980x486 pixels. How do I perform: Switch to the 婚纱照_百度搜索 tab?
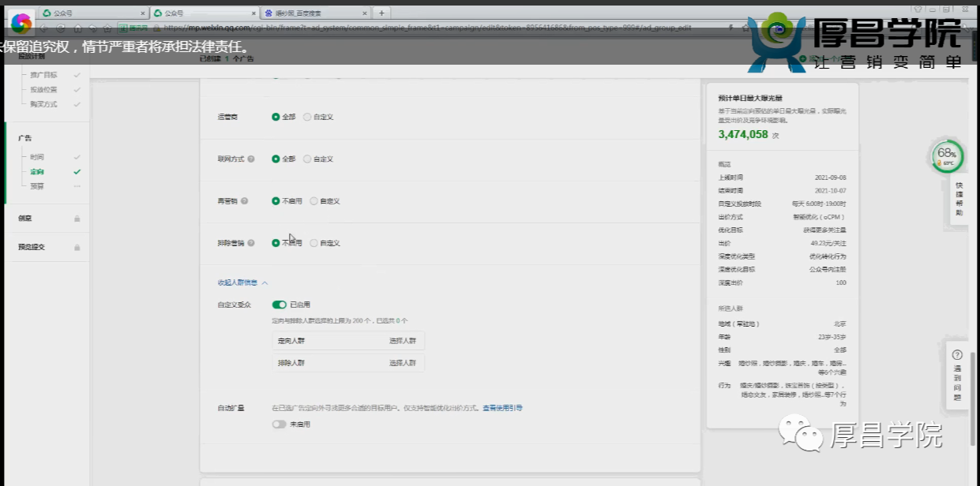click(x=315, y=13)
